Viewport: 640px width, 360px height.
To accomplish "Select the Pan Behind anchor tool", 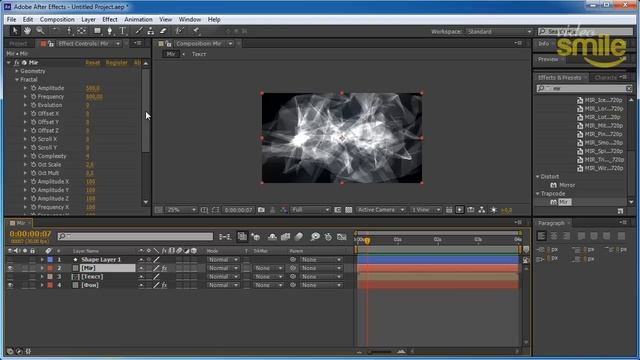I will [x=82, y=31].
